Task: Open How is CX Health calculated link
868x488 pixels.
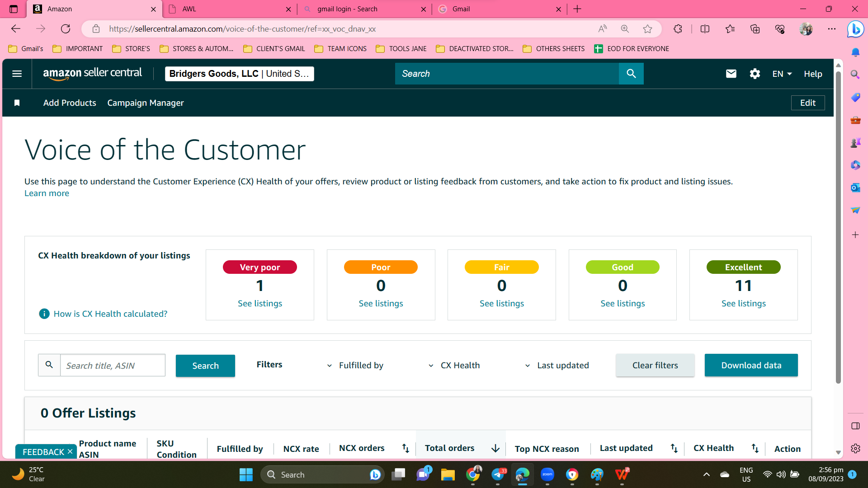Action: [x=110, y=314]
